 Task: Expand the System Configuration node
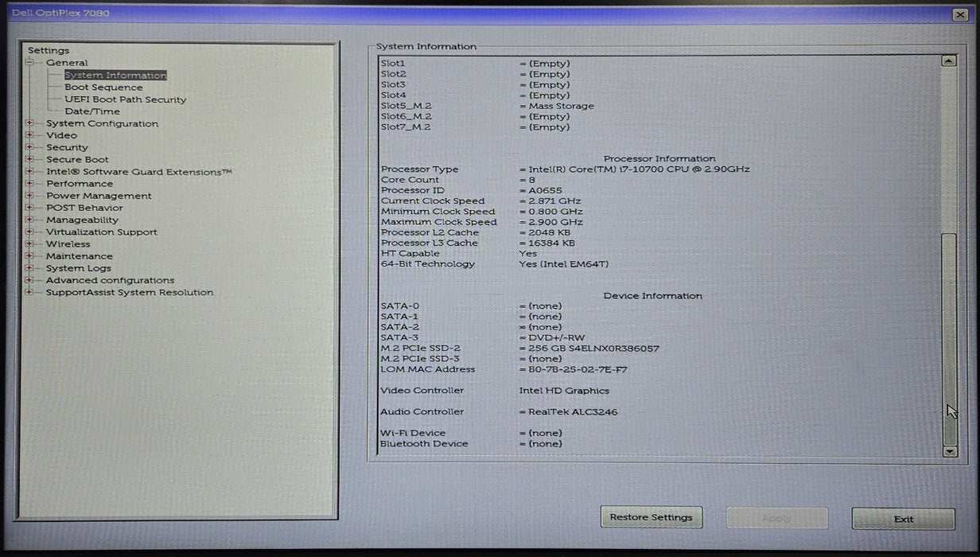point(29,123)
